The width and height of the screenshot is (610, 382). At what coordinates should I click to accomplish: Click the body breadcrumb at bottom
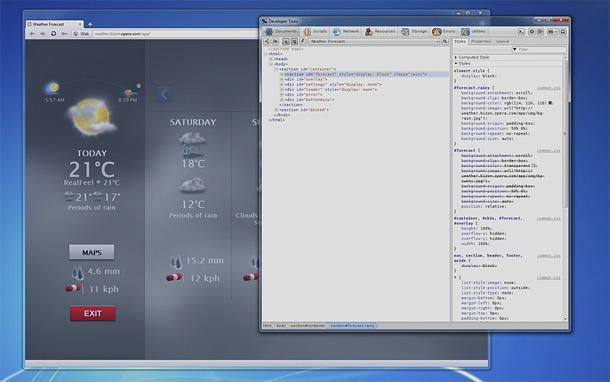click(281, 326)
